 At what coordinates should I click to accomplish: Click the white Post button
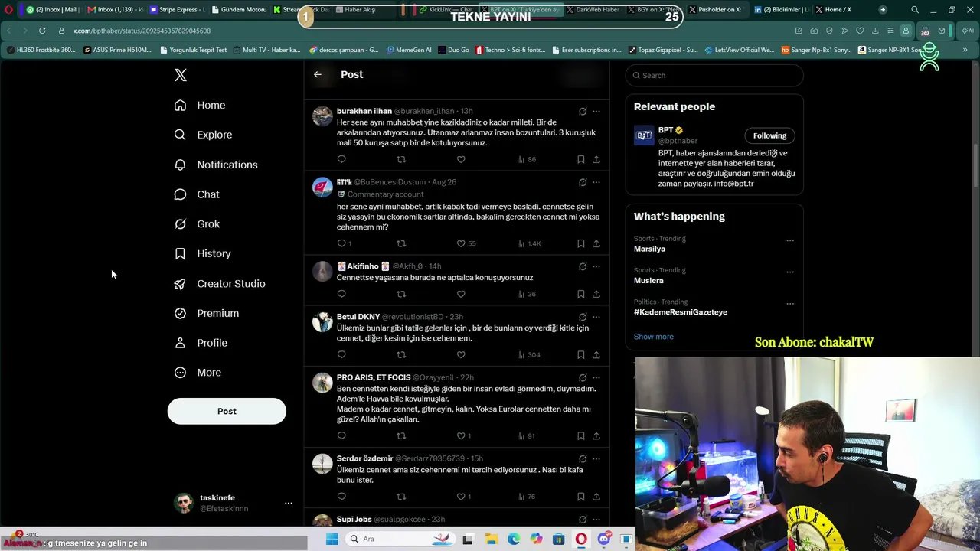point(227,411)
